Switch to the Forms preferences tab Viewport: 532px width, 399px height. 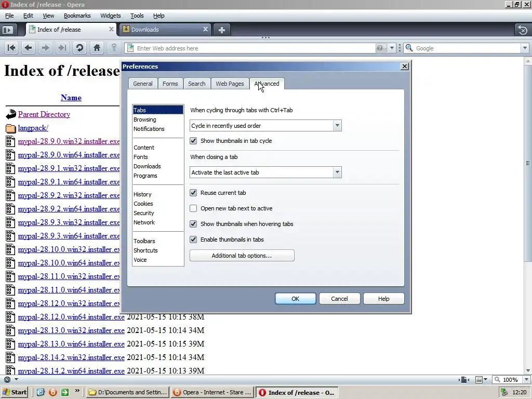[x=170, y=84]
